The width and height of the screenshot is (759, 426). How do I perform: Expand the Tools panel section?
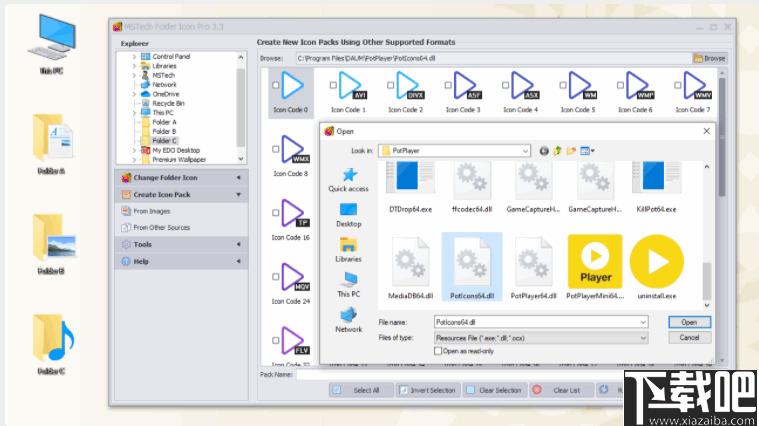181,244
